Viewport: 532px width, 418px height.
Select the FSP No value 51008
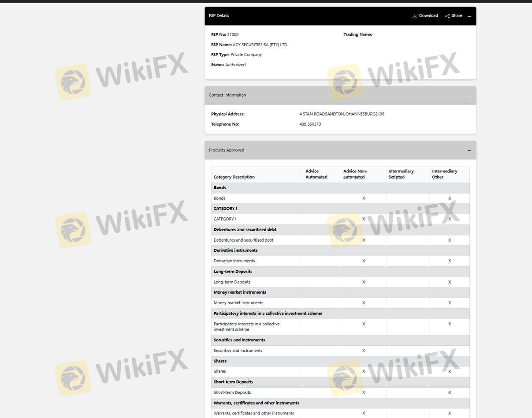[233, 34]
